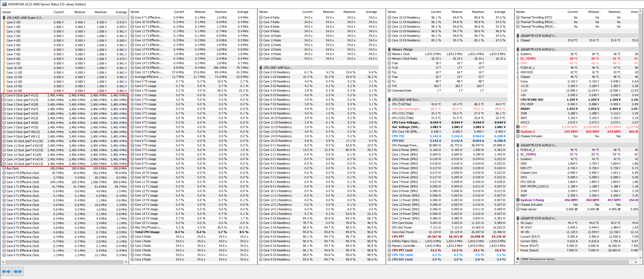Select the DDR VTT voltage row
Image resolution: width=644 pixels, height=279 pixels.
(x=577, y=168)
